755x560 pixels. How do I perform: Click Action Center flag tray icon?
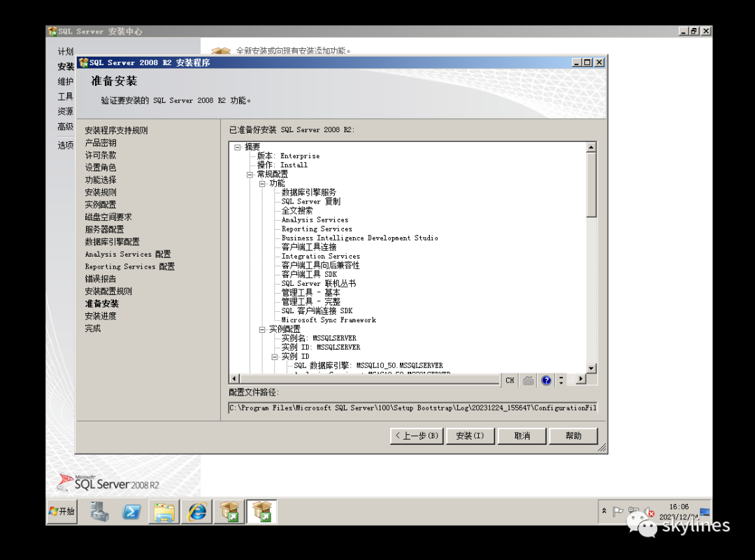(x=618, y=511)
